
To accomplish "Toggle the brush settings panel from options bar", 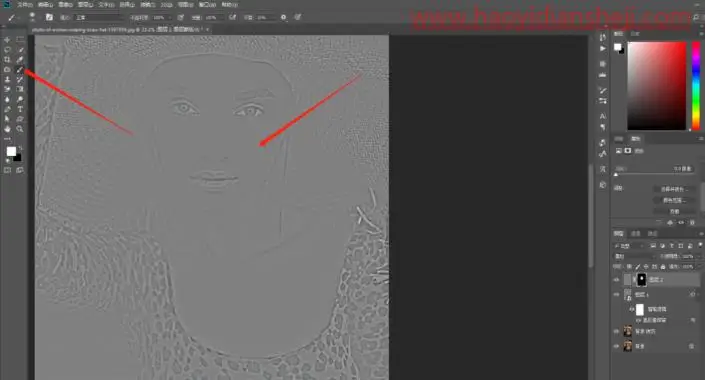I will click(49, 17).
